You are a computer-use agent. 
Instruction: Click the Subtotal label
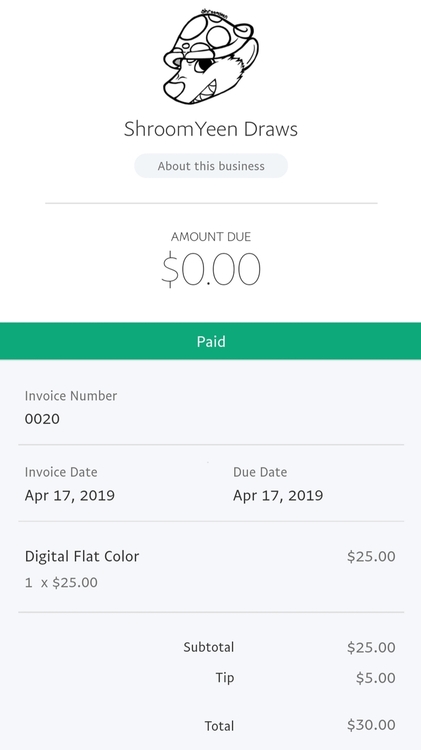(209, 647)
